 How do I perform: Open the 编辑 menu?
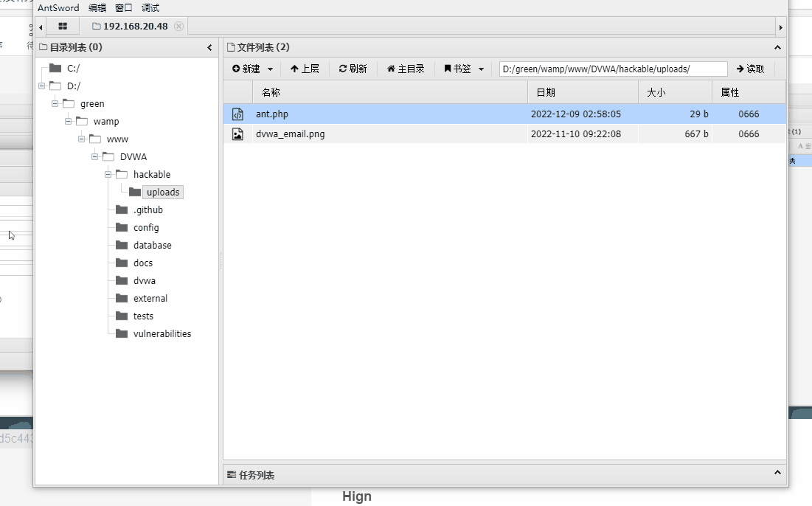(97, 8)
